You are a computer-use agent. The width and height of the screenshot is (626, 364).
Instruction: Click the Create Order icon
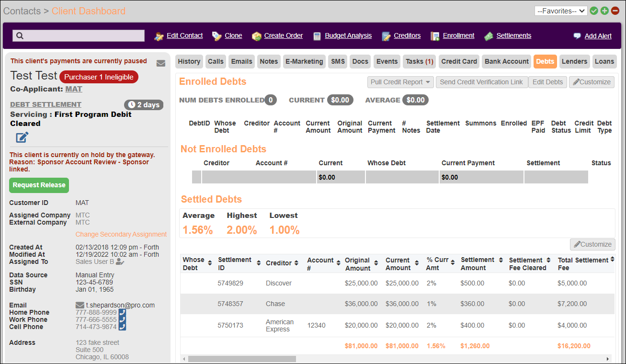coord(256,35)
